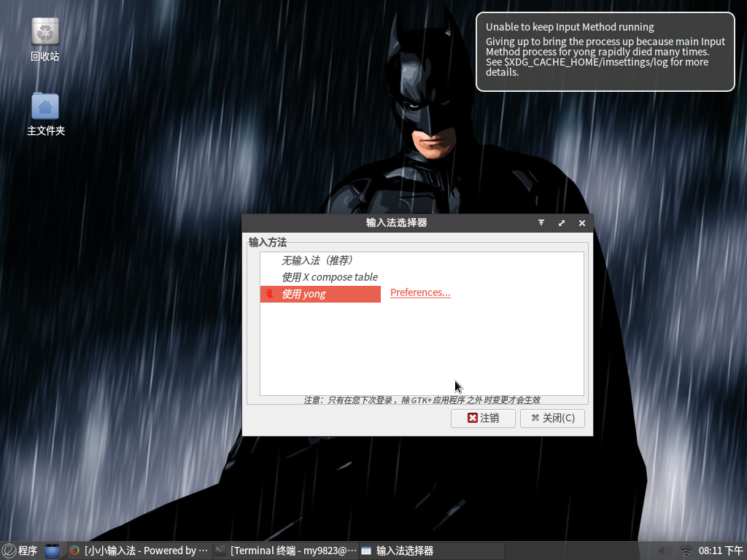Open the Wi-Fi network icon in the tray
Screen dimensions: 747x560
(x=686, y=551)
